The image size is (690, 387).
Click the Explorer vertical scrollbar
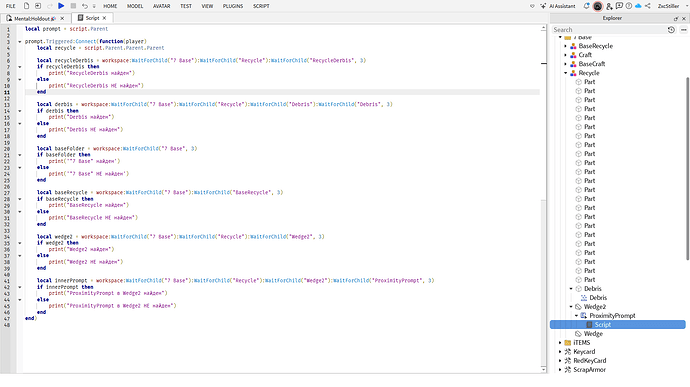[687, 169]
